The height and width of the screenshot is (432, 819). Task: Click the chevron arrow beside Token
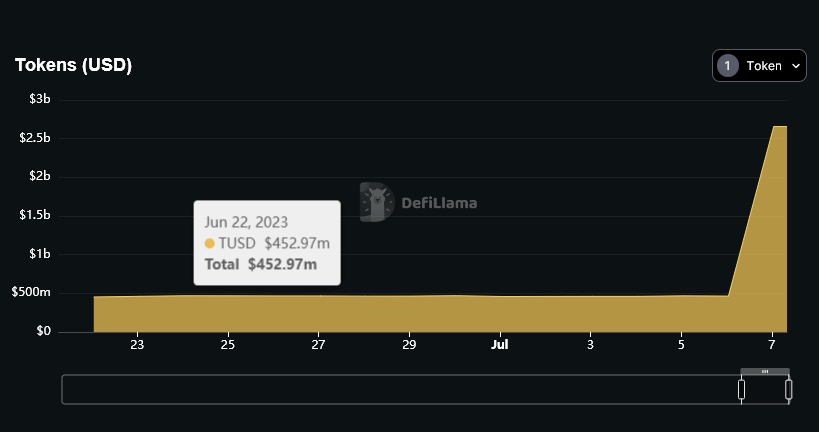click(x=796, y=66)
